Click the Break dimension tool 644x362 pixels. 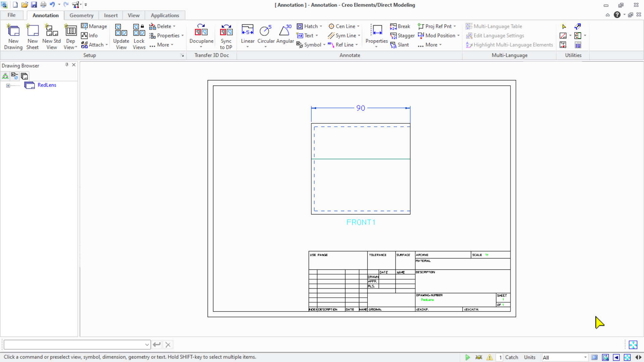[x=400, y=26]
